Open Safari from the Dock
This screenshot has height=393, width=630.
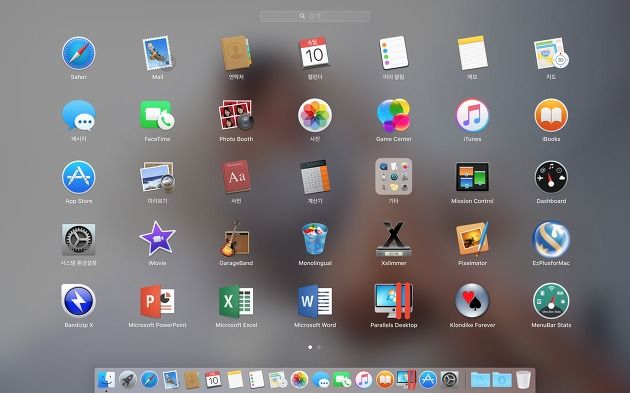pos(149,379)
